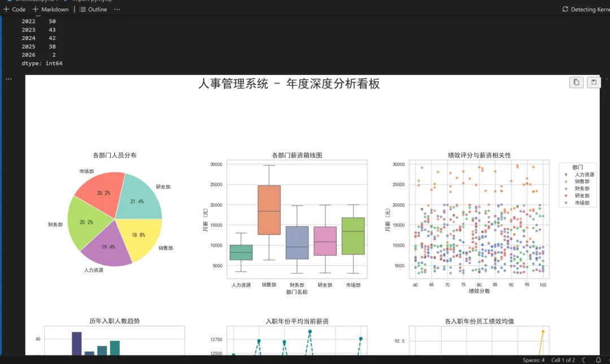Viewport: 610px width, 364px height.
Task: Select the 2026 row showing 2
Action: click(39, 55)
